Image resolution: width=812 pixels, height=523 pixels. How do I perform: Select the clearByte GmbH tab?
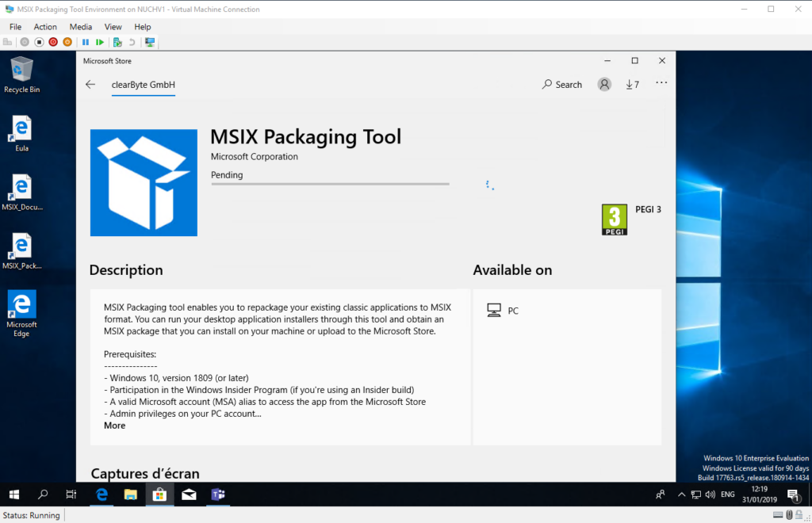coord(144,85)
